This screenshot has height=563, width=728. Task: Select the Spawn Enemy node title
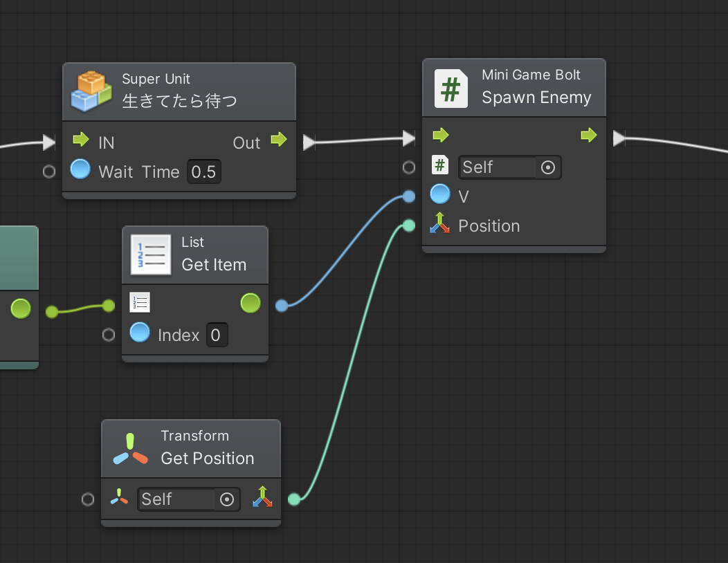click(536, 98)
